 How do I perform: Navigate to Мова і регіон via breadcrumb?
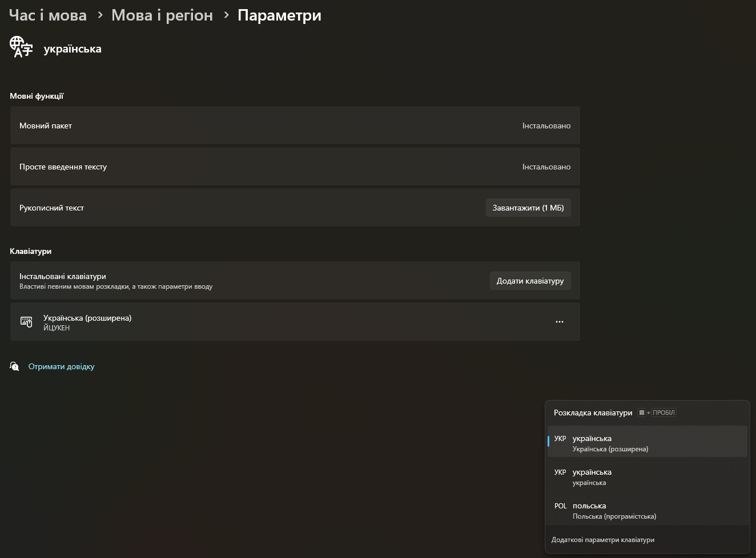pos(162,15)
